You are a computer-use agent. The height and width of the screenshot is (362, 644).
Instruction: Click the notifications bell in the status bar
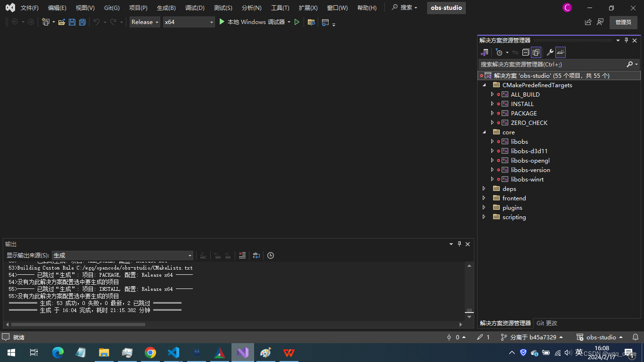pos(636,337)
